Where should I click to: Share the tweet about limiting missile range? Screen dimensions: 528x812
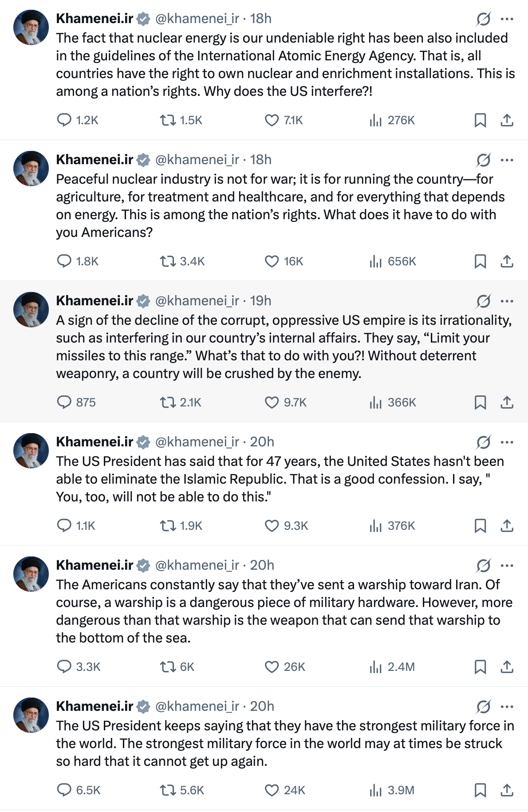pos(507,402)
